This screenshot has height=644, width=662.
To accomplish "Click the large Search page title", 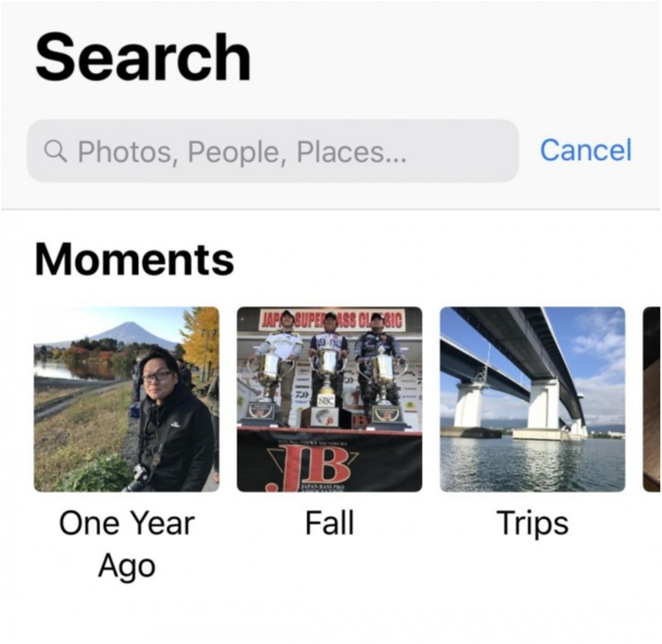I will pos(143,57).
